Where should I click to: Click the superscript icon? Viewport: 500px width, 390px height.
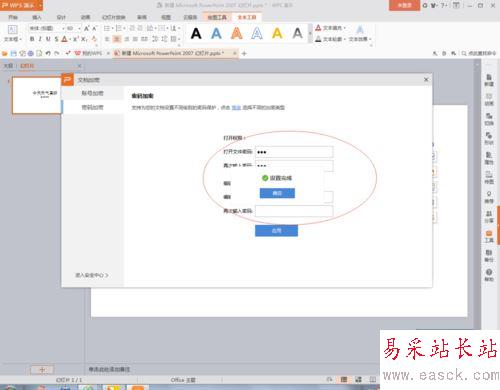pos(75,39)
